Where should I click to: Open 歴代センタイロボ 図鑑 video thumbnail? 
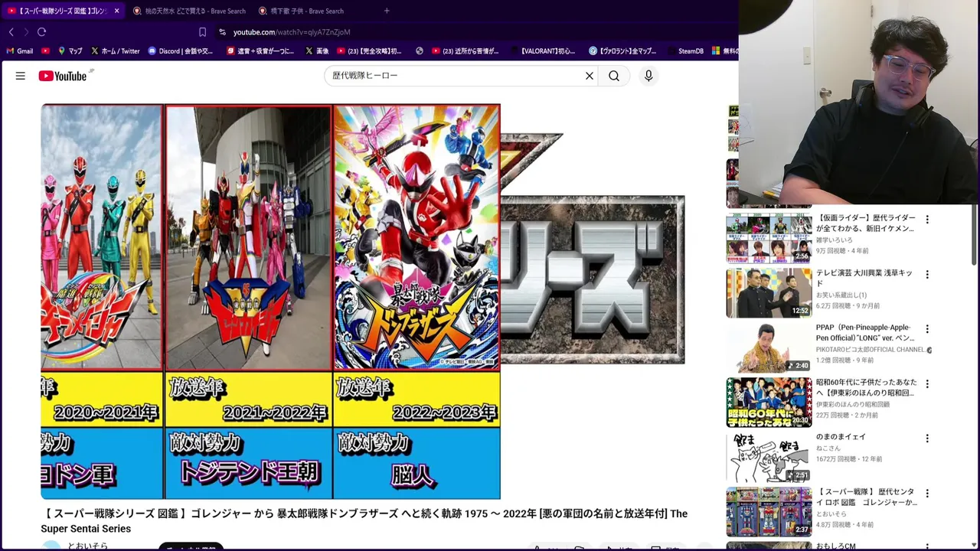[x=769, y=512]
